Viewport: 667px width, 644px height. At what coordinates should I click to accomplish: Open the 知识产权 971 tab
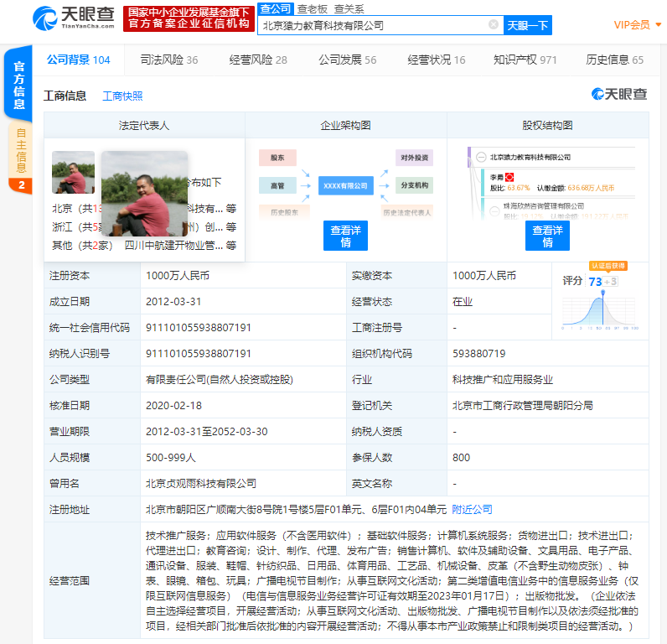525,60
